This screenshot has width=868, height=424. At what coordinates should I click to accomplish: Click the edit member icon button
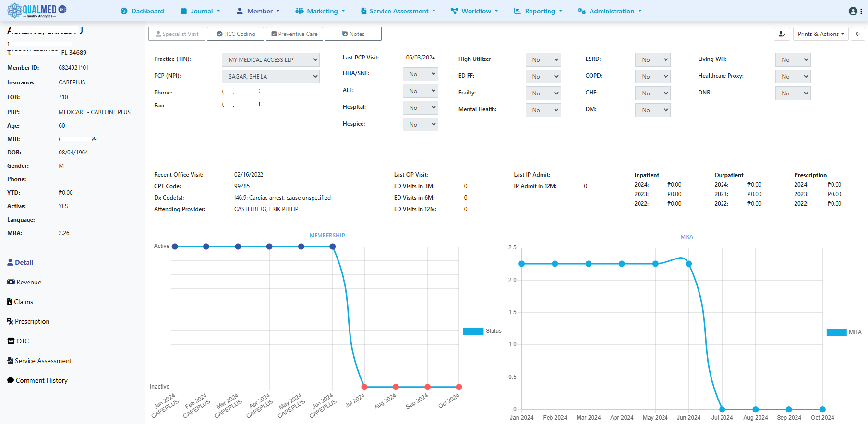(782, 34)
